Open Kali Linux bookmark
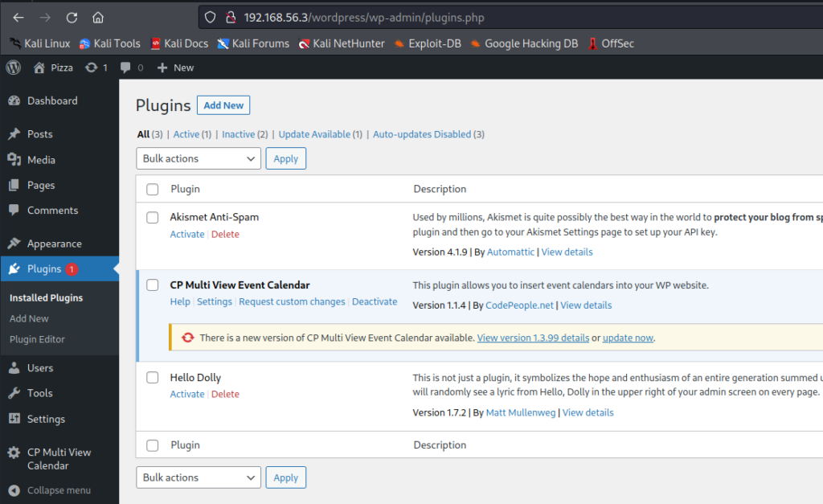Screen dimensions: 823x504 (x=40, y=43)
